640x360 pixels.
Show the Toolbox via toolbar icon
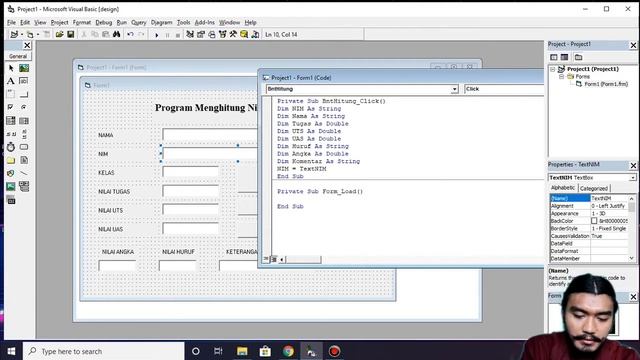pos(233,35)
